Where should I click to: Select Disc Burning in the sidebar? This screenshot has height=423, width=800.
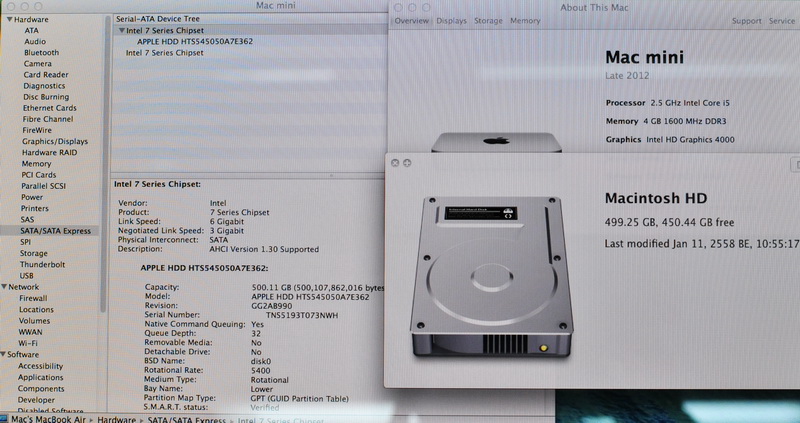pos(46,97)
